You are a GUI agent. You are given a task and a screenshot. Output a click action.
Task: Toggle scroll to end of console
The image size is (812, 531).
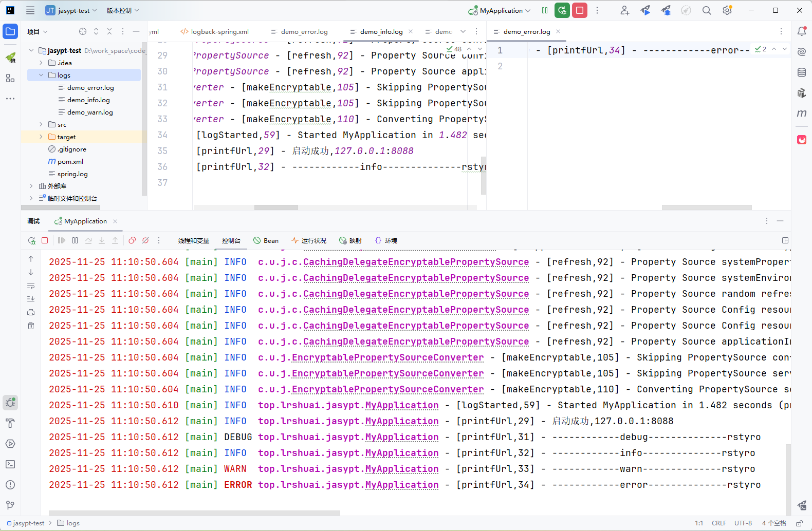point(31,299)
